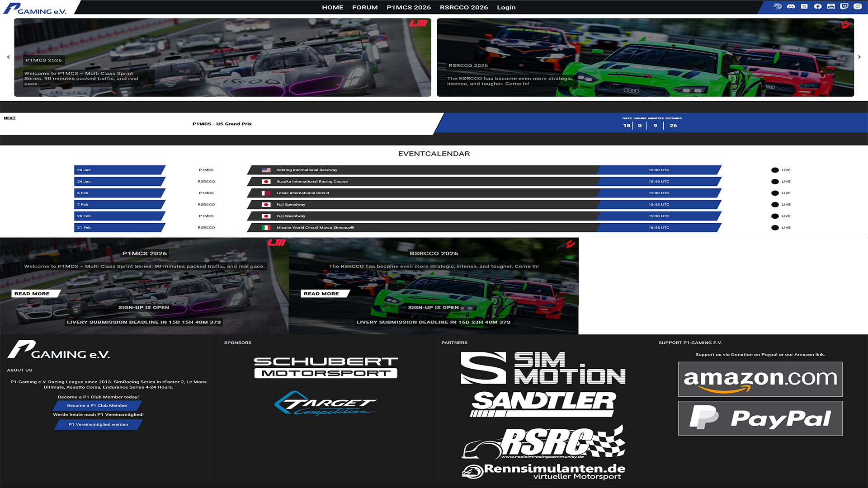This screenshot has width=868, height=488.
Task: Open the Discord icon in header
Action: 791,7
